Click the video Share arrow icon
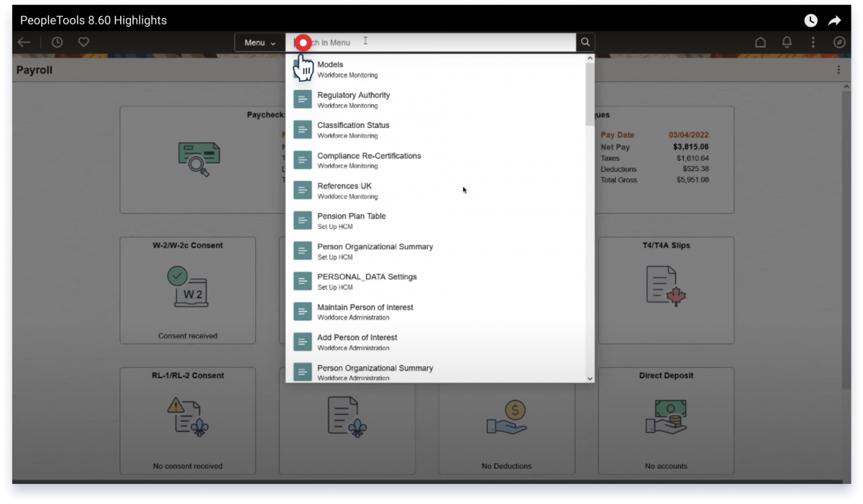This screenshot has width=863, height=504. pyautogui.click(x=834, y=20)
